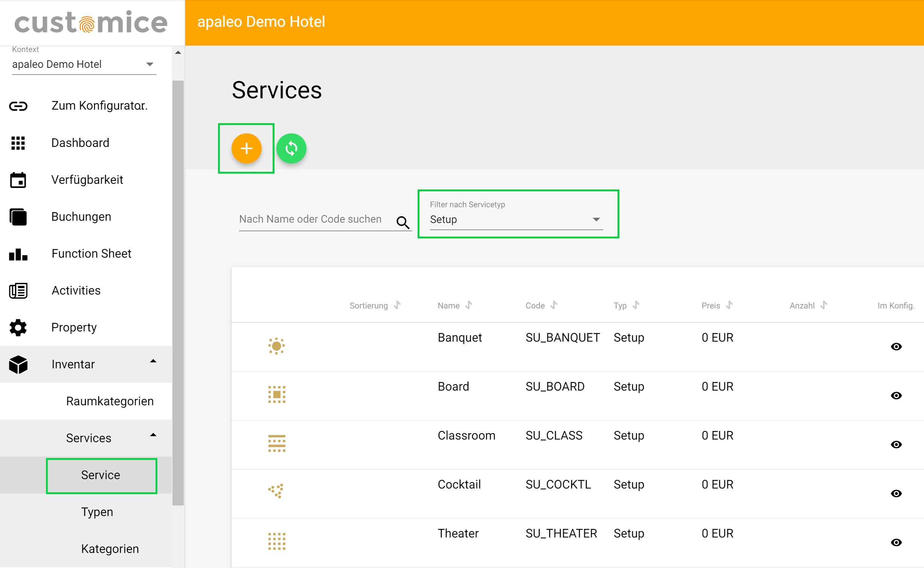Open the Activities menu item
The width and height of the screenshot is (924, 568).
coord(86,290)
